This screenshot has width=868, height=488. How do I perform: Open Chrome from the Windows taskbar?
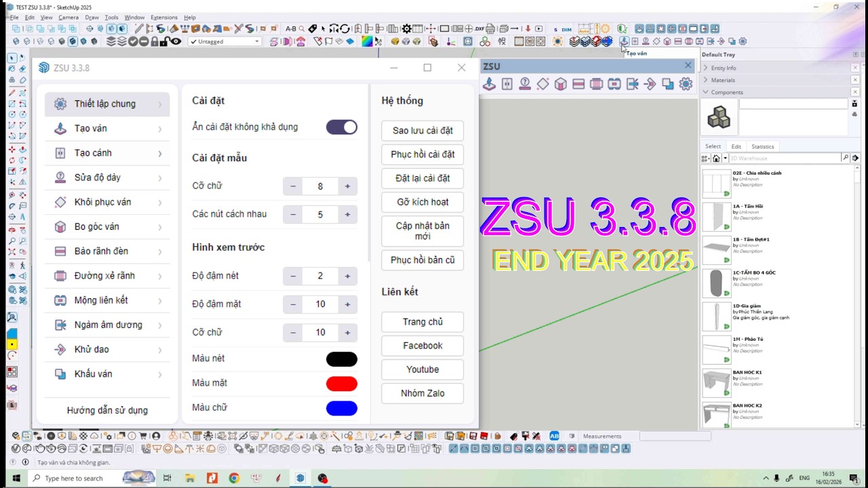tap(234, 478)
